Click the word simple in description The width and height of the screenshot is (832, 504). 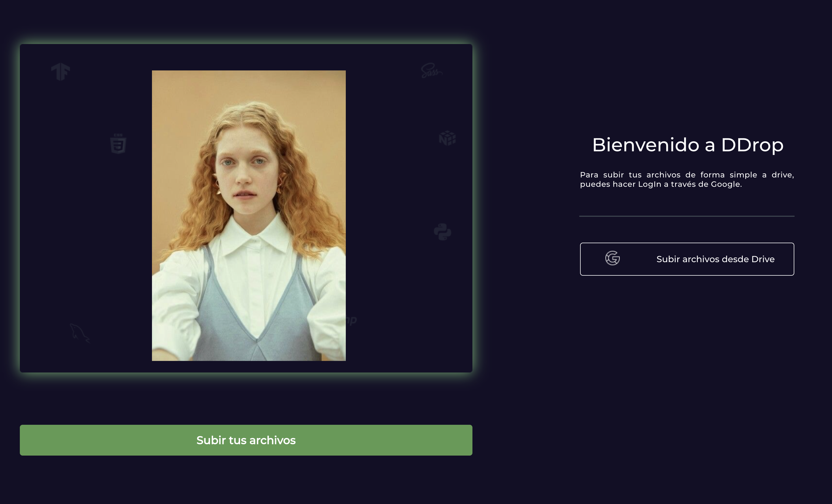tap(743, 175)
